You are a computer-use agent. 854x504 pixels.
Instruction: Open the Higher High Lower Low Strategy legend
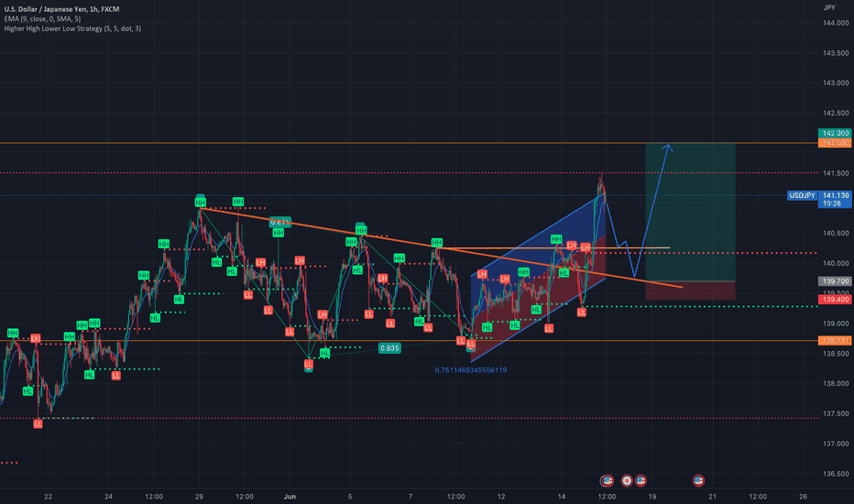tap(72, 29)
